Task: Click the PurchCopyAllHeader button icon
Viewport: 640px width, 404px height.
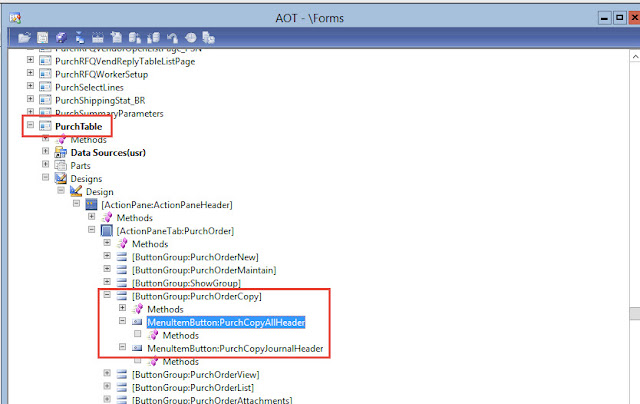Action: click(x=137, y=322)
